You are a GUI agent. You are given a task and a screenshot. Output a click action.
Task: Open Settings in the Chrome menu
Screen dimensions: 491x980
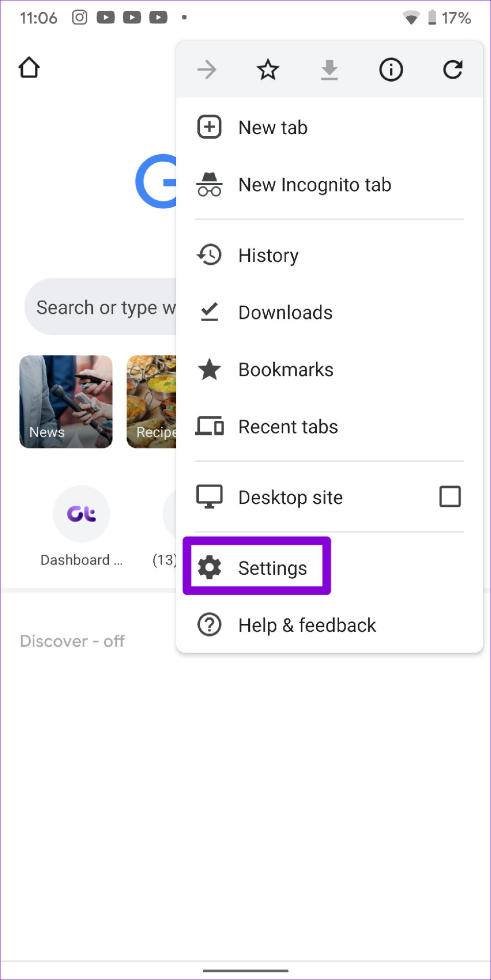click(330, 568)
